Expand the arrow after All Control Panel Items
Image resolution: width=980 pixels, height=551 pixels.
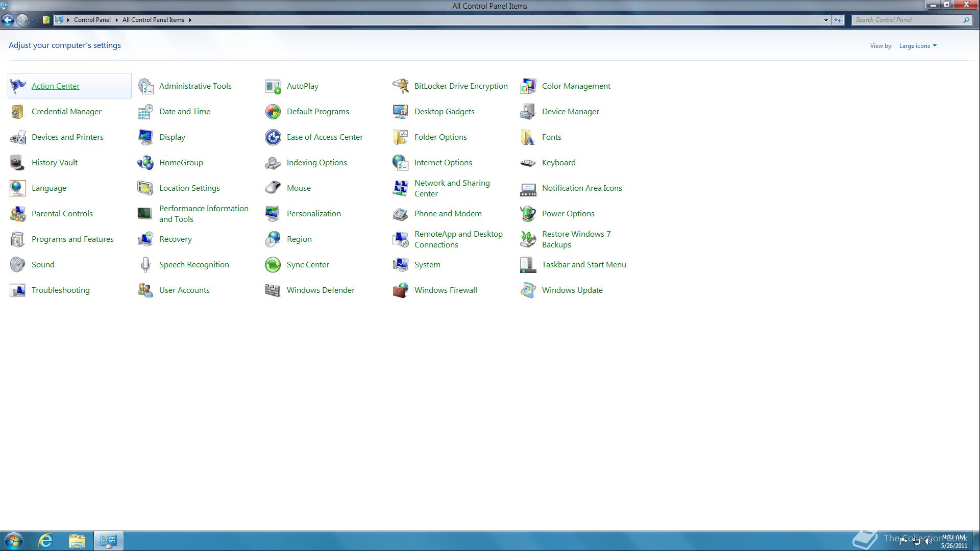190,20
